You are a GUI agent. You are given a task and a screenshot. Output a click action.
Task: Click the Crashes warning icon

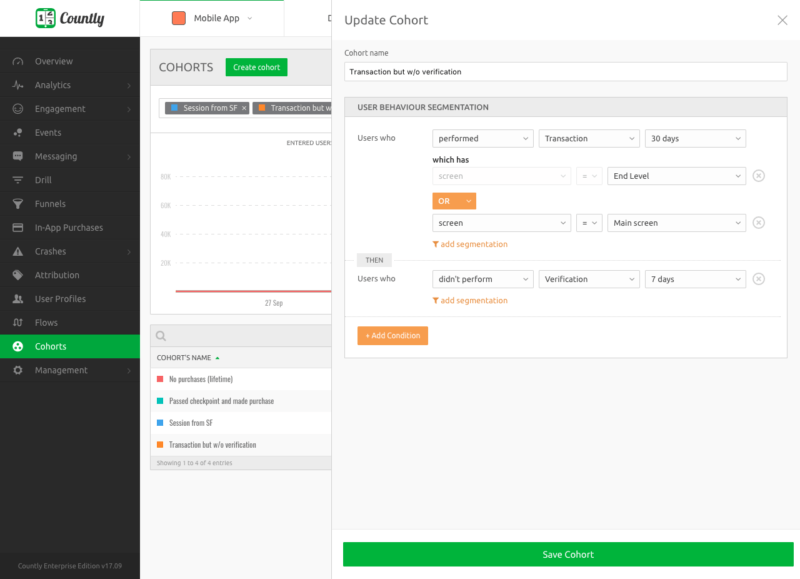point(17,252)
